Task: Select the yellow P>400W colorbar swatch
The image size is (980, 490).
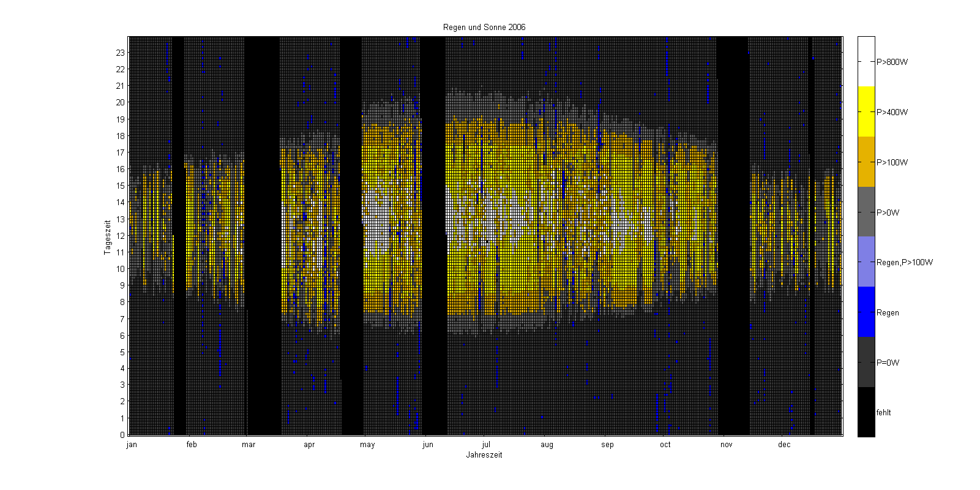Action: pos(866,111)
